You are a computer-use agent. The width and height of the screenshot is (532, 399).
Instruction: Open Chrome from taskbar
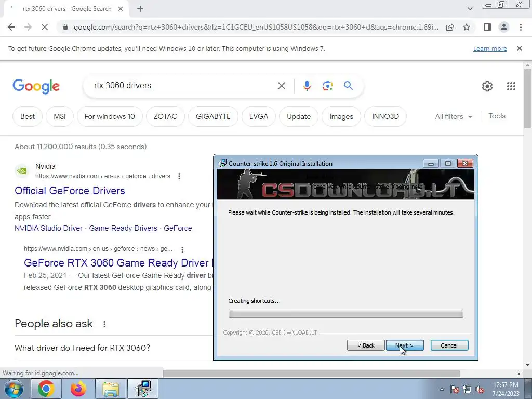[x=46, y=389]
